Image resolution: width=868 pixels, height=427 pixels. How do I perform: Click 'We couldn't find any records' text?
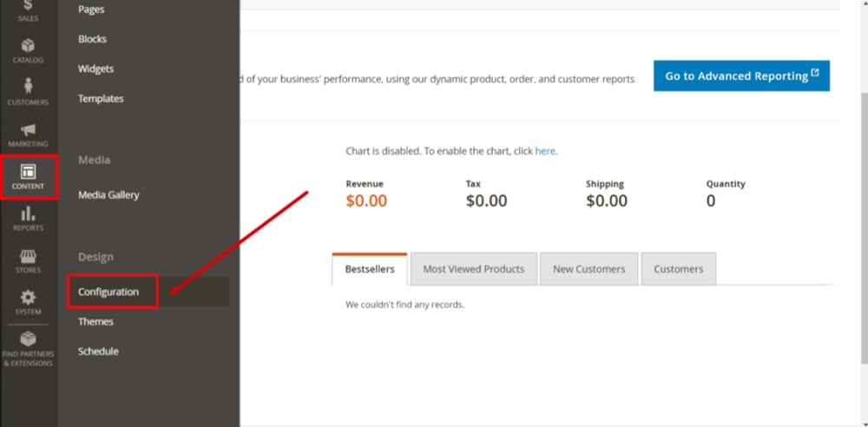tap(405, 305)
